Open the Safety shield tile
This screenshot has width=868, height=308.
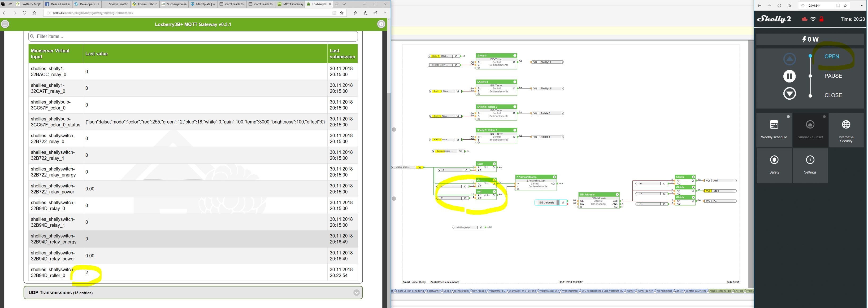pos(774,165)
